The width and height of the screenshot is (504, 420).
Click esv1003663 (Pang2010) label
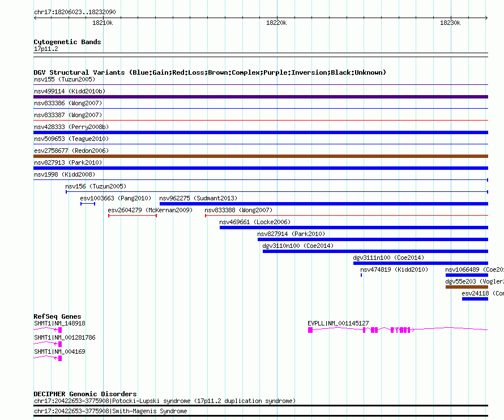pos(116,198)
